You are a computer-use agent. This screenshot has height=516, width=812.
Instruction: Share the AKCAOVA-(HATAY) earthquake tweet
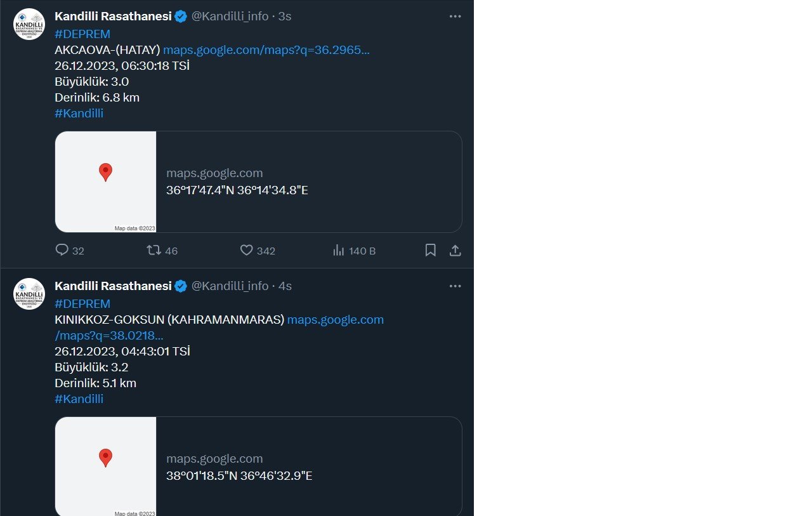click(x=455, y=250)
